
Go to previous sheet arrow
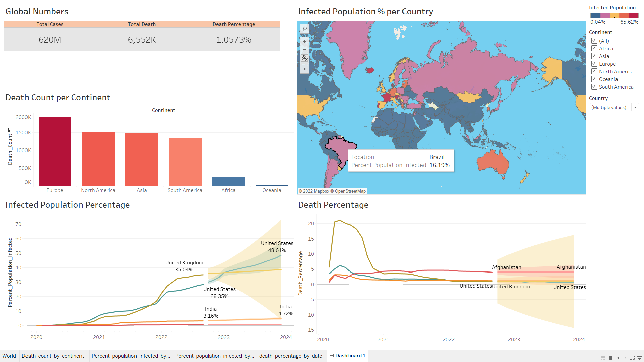618,358
